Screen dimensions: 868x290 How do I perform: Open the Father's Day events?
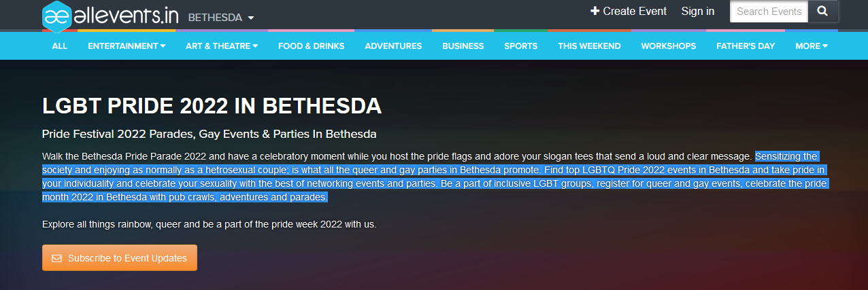pos(746,46)
